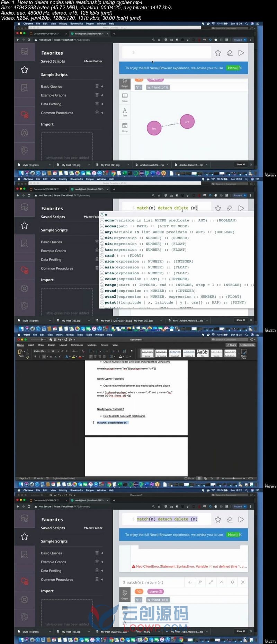Switch to Text view in leo–cr7 graph frame
277x644 pixels.
click(125, 112)
